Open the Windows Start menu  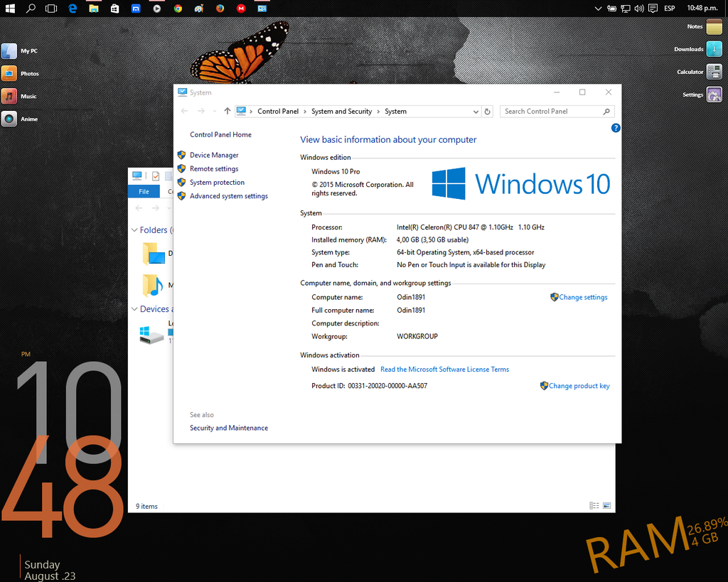pyautogui.click(x=10, y=9)
